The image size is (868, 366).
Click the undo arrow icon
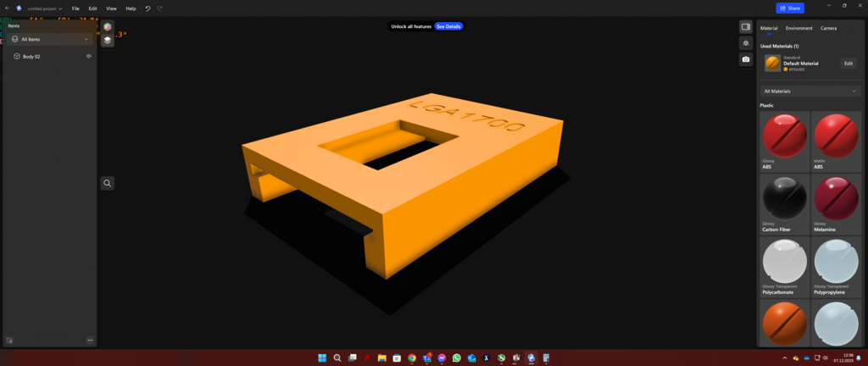click(x=147, y=8)
